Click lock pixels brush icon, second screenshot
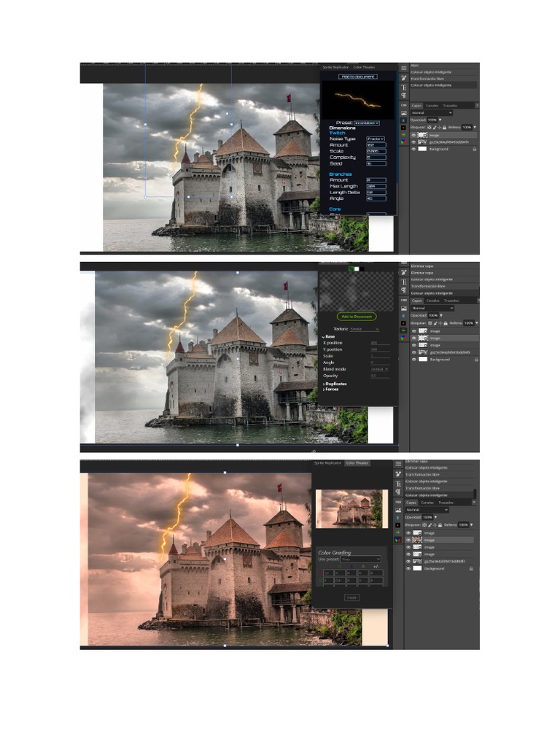The width and height of the screenshot is (560, 747). tap(436, 323)
